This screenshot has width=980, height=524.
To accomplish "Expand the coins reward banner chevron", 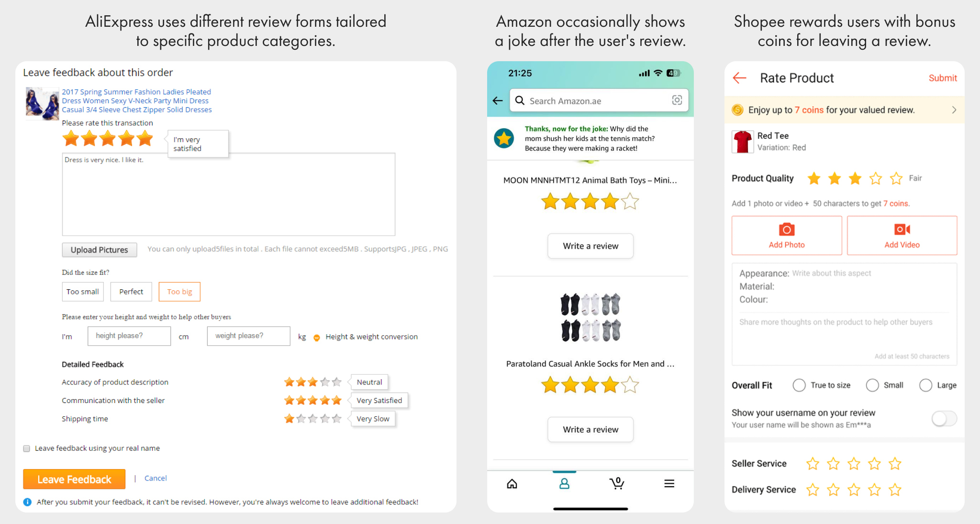I will pyautogui.click(x=954, y=110).
